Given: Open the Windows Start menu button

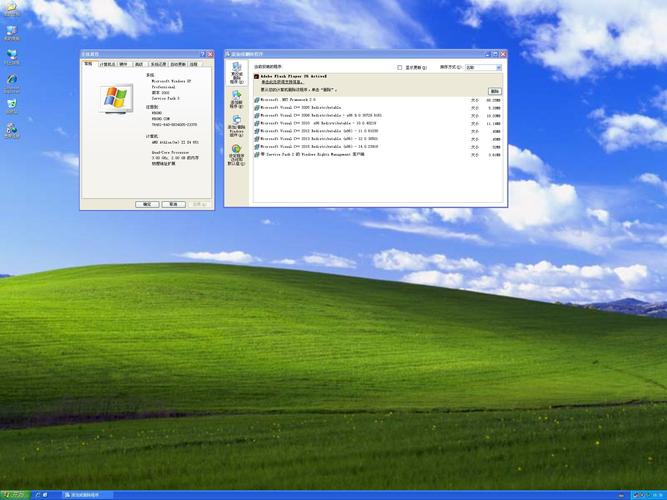Looking at the screenshot, I should click(16, 495).
